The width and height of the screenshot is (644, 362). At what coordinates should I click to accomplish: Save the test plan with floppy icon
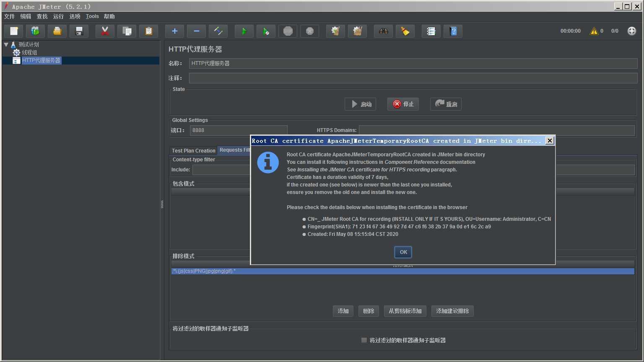click(79, 31)
